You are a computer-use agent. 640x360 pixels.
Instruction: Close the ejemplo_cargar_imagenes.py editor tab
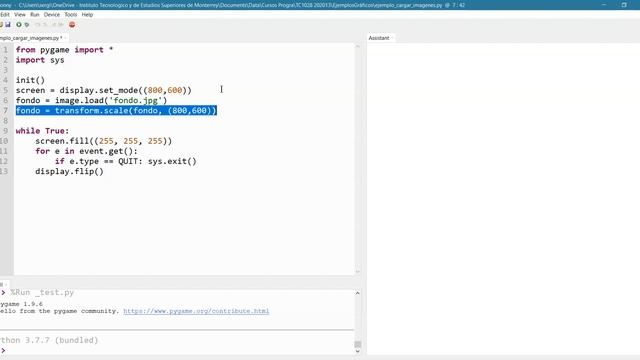(65, 38)
